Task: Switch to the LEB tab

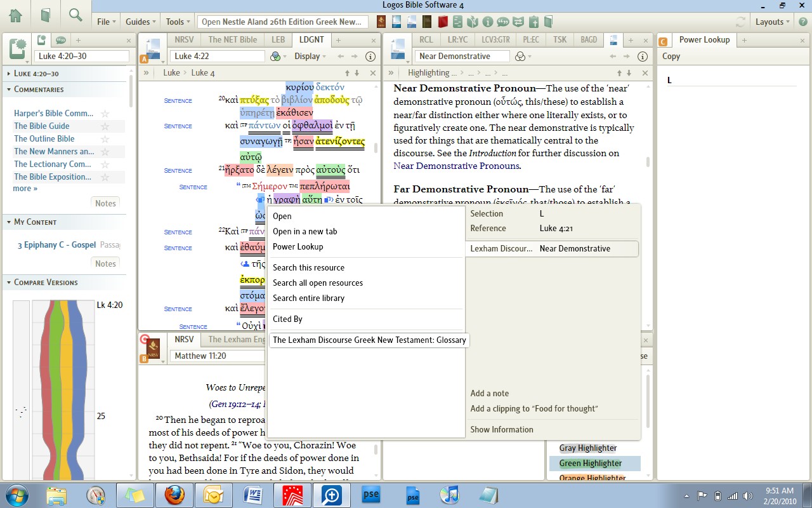Action: coord(278,39)
